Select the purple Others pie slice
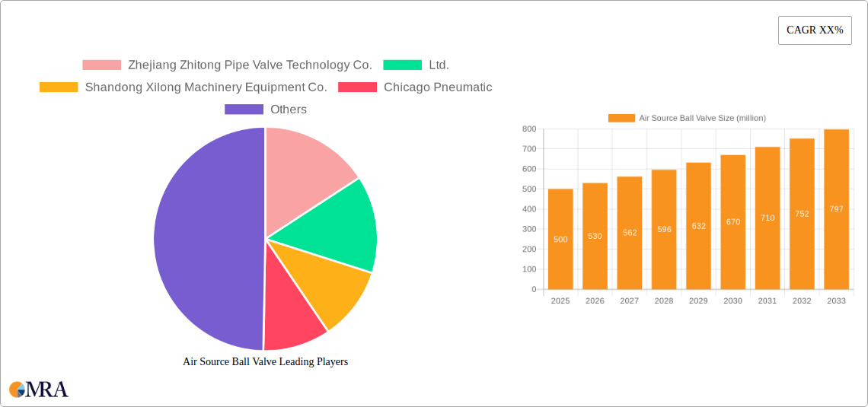 [208, 238]
